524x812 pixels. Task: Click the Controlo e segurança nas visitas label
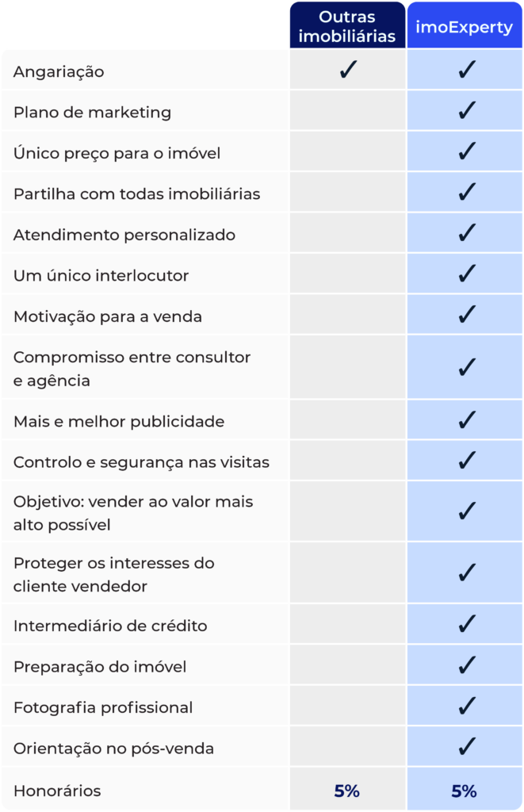coord(141,462)
